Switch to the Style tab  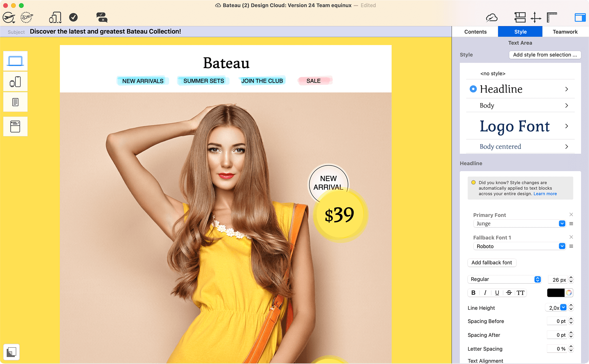click(520, 32)
